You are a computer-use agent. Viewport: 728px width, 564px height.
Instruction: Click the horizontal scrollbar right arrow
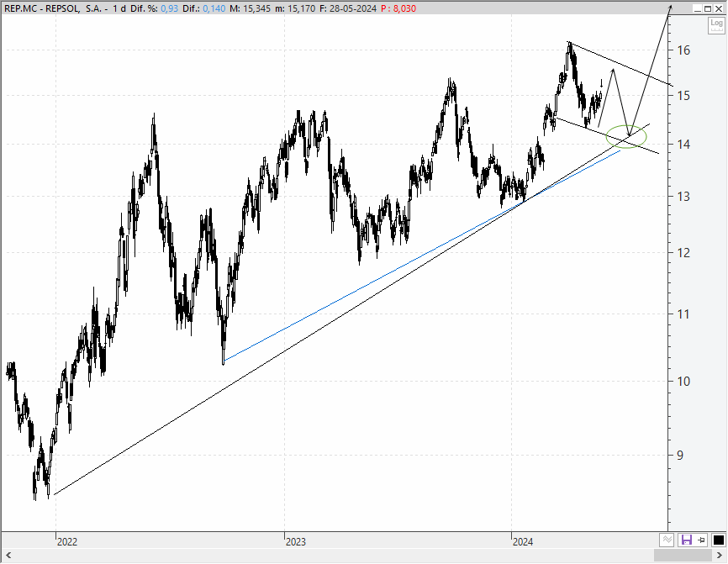[720, 556]
